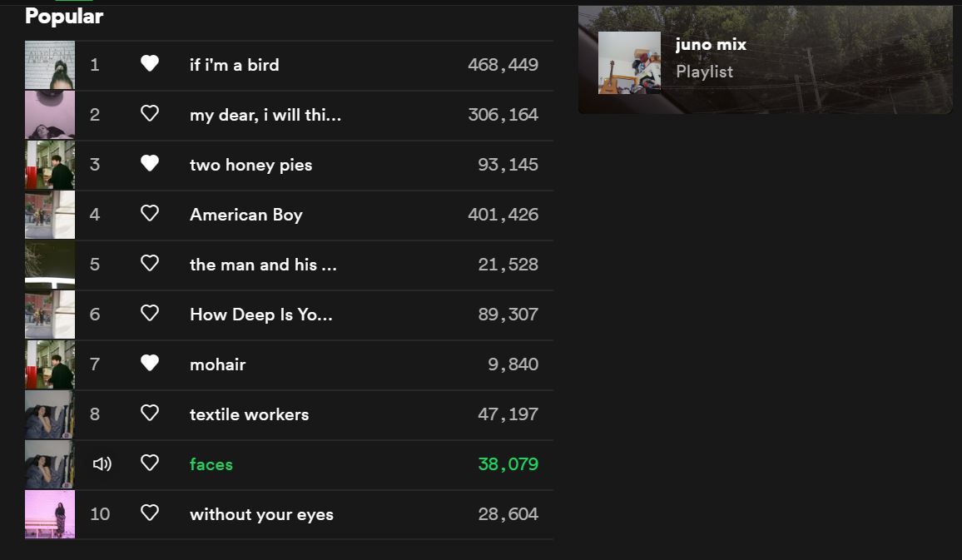Like "the man and his ..." track
The image size is (962, 560).
pos(150,264)
